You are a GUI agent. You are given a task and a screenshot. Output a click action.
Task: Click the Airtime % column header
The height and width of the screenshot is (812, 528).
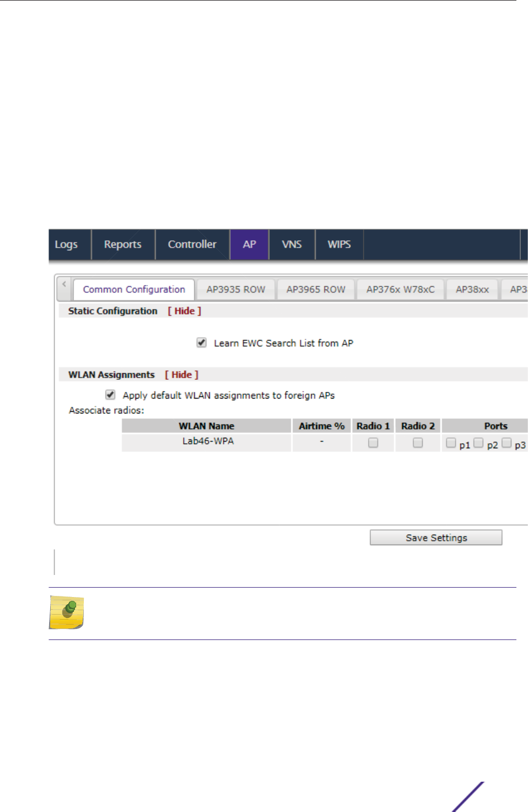(x=322, y=426)
